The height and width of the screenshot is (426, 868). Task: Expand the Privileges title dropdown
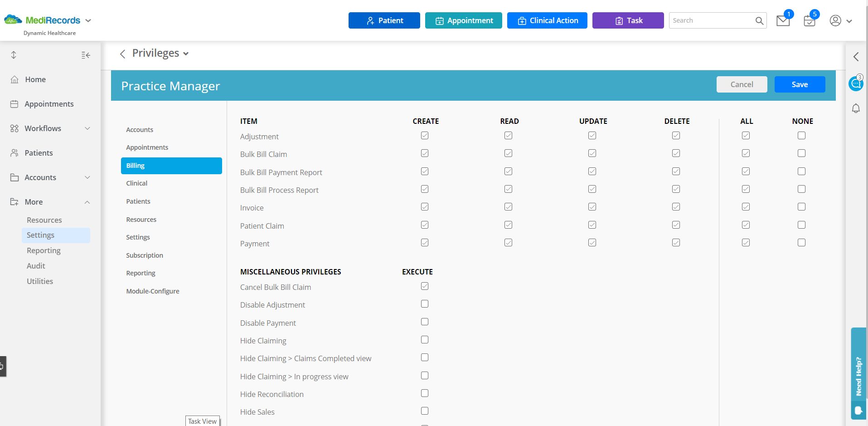point(186,54)
